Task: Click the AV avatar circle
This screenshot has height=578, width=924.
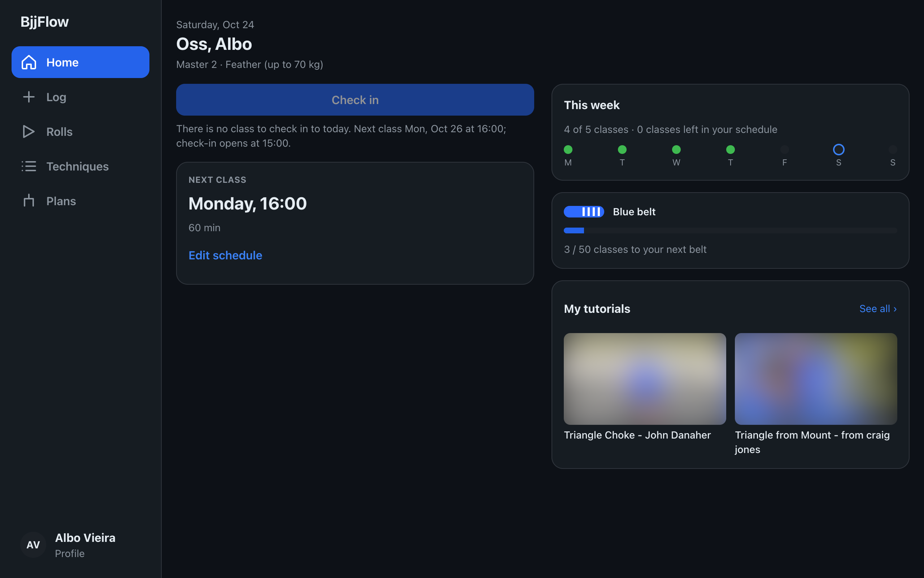Action: pyautogui.click(x=33, y=545)
